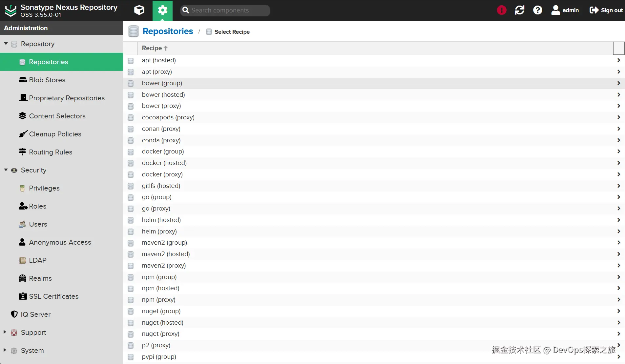Open the IQ Server page
The width and height of the screenshot is (625, 364).
coord(61,314)
